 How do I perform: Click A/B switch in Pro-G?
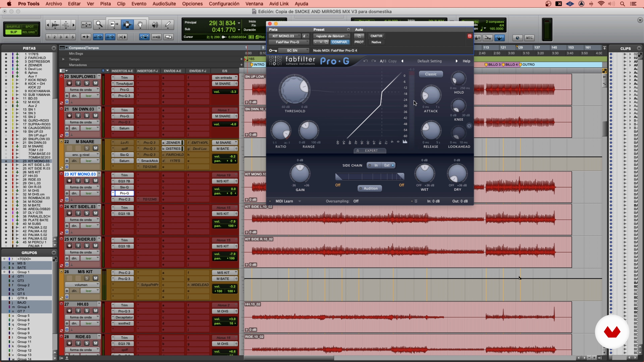click(x=383, y=61)
